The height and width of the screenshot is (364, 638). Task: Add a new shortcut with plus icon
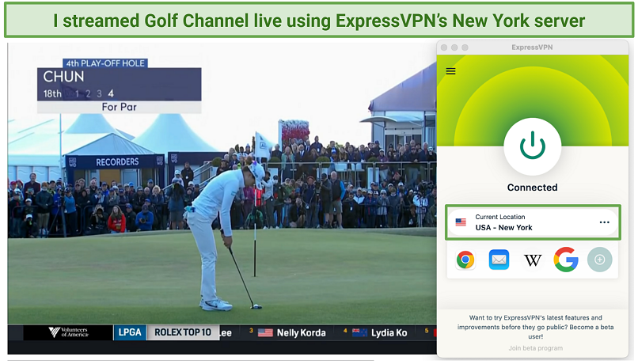coord(599,260)
